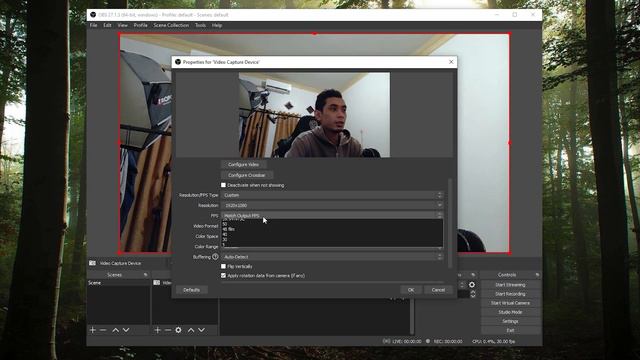The height and width of the screenshot is (360, 640).
Task: Click the live stream status icon
Action: click(x=386, y=341)
